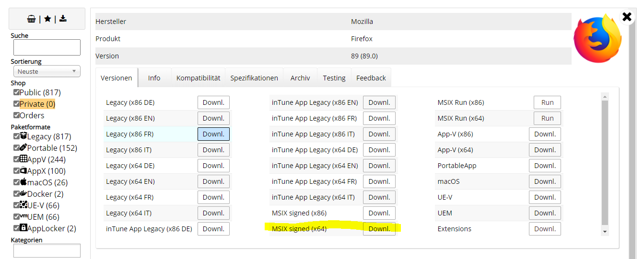Click the favorites star icon
This screenshot has height=259, width=644.
coord(47,19)
